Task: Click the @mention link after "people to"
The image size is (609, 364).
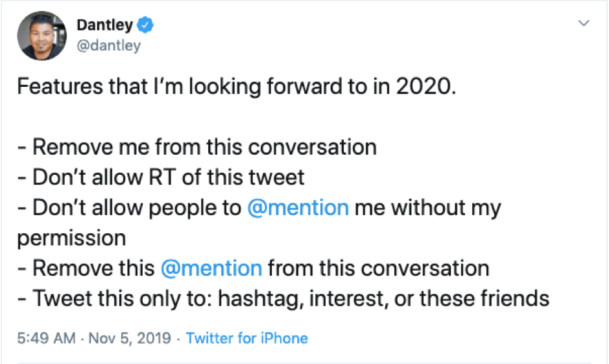Action: coord(298,208)
